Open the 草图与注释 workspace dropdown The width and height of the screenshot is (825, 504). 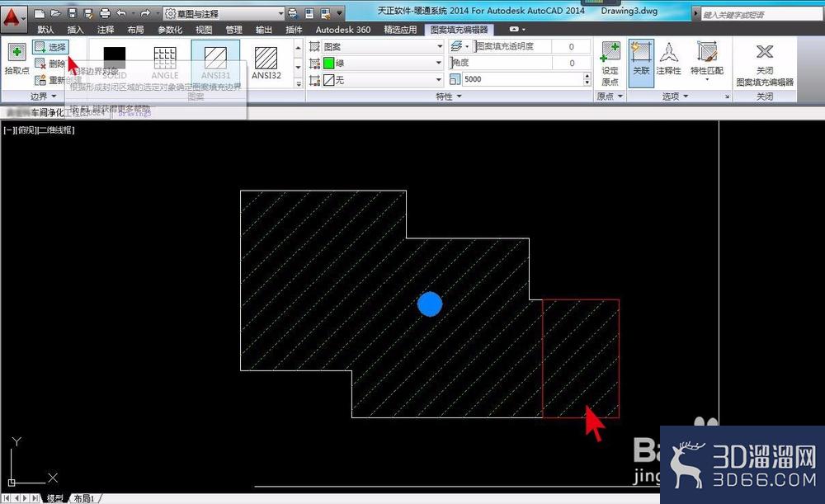(x=224, y=14)
